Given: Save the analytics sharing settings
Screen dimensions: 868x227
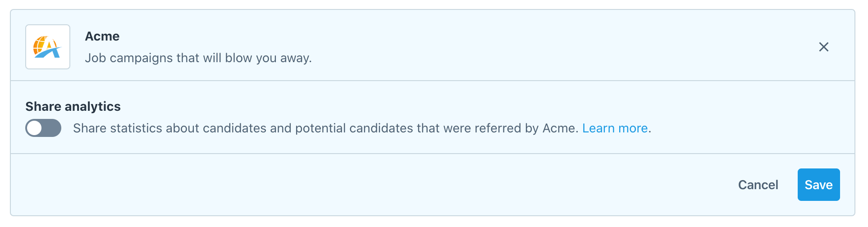Looking at the screenshot, I should pos(818,185).
